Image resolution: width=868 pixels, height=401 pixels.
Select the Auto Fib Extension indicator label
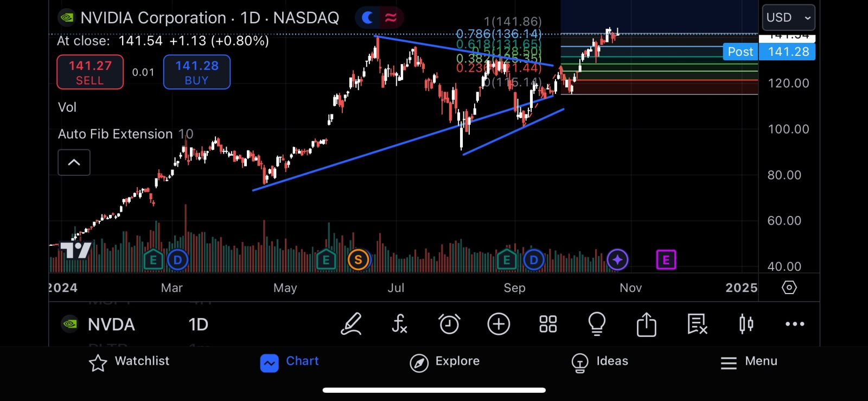click(115, 134)
